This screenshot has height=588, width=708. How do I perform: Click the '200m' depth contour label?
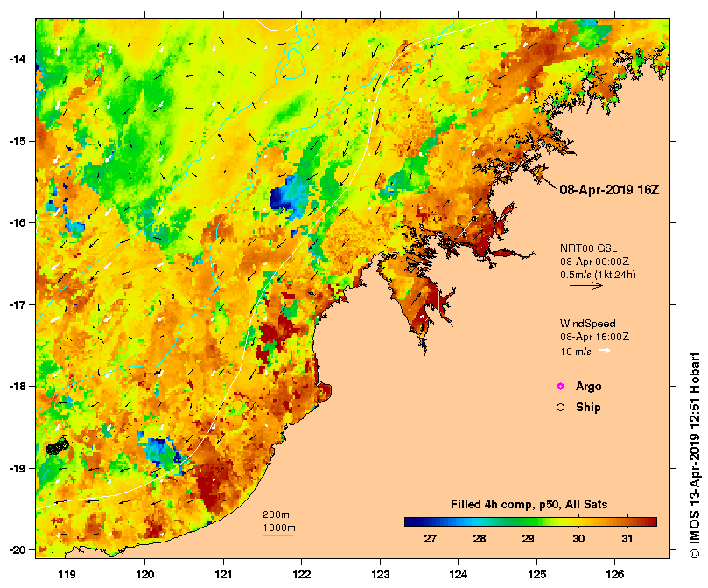click(276, 514)
